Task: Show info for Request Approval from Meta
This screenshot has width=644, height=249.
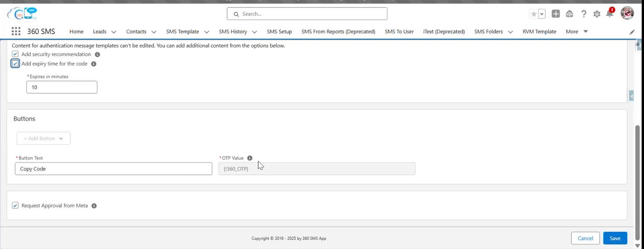Action: point(94,206)
